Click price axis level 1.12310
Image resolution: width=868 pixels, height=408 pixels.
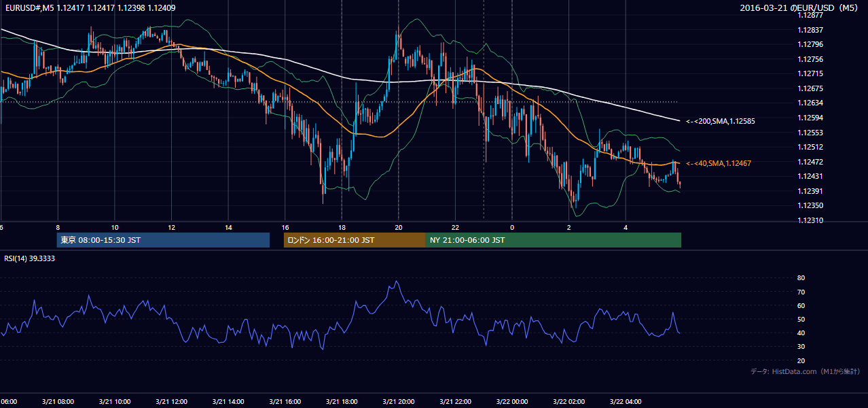pos(810,220)
